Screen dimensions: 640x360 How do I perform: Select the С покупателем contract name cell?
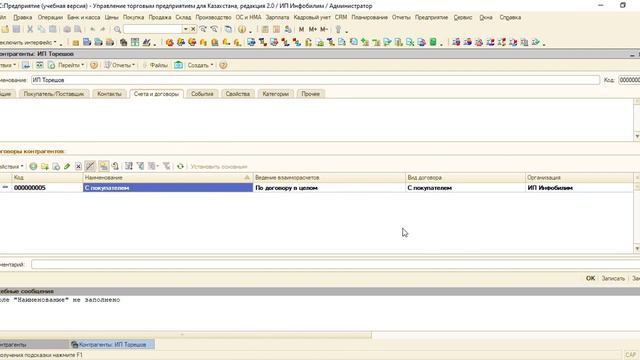tap(168, 188)
